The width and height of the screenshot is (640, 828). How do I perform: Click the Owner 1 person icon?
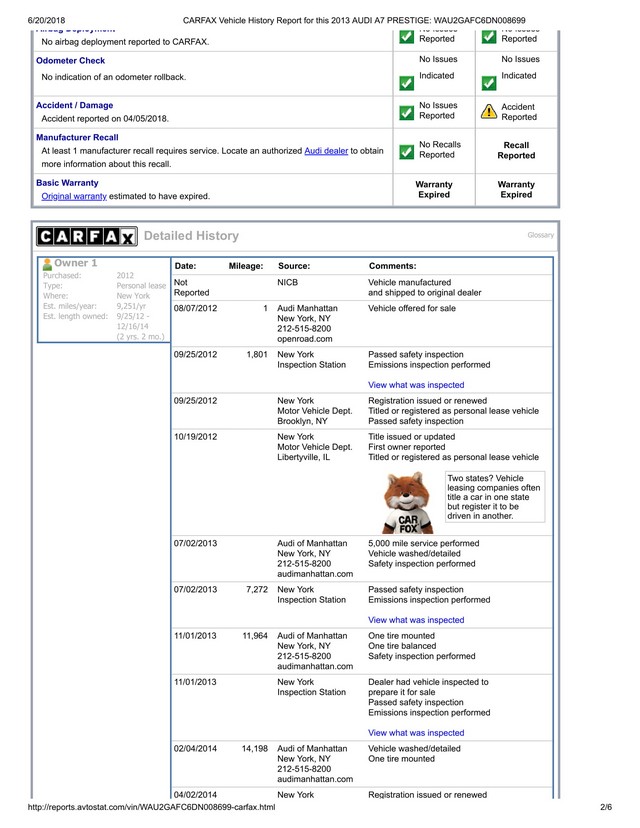(47, 263)
